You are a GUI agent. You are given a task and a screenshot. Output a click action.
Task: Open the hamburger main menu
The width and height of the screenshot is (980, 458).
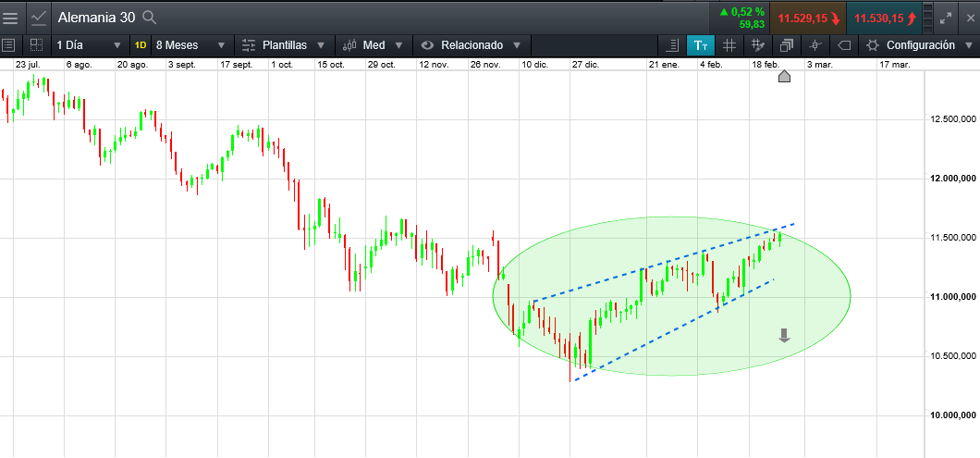(x=10, y=18)
